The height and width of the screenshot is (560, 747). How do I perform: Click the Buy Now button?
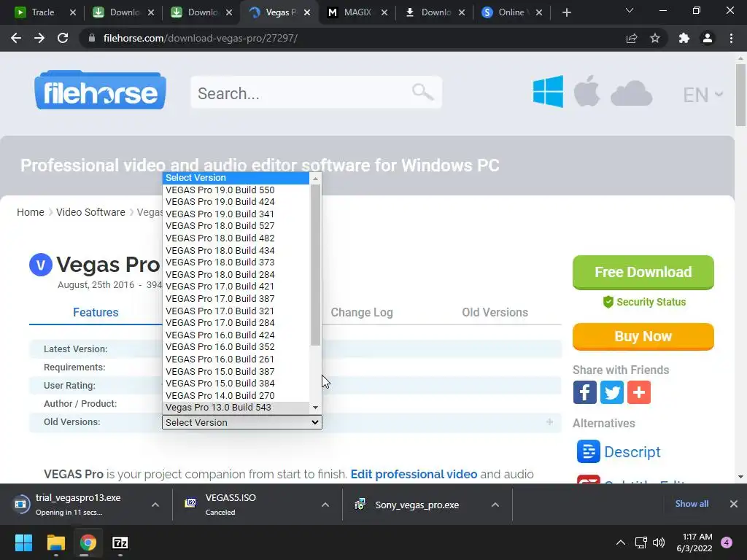point(643,336)
